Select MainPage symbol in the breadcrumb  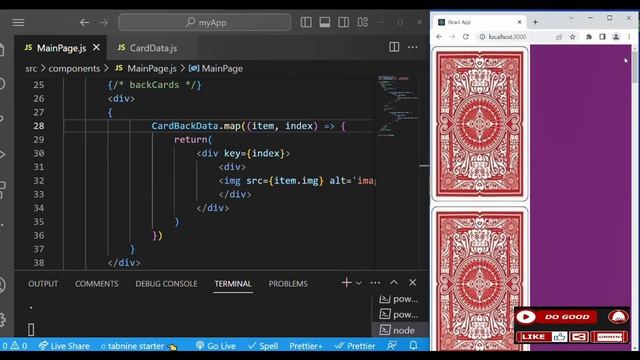[216, 69]
